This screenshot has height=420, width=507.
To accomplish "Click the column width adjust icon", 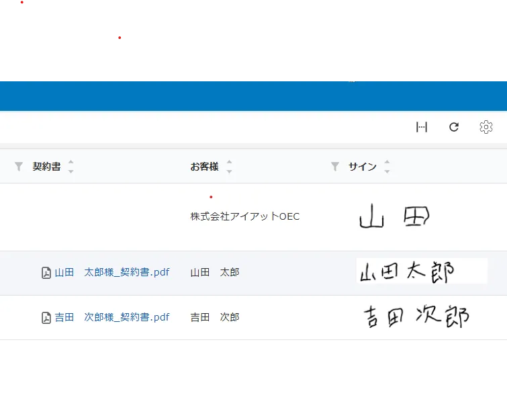I will coord(422,127).
